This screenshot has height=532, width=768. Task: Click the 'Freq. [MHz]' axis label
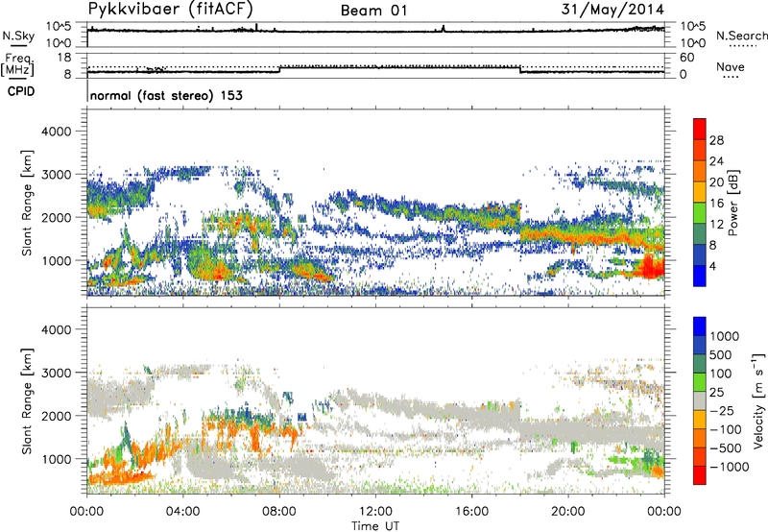click(17, 64)
